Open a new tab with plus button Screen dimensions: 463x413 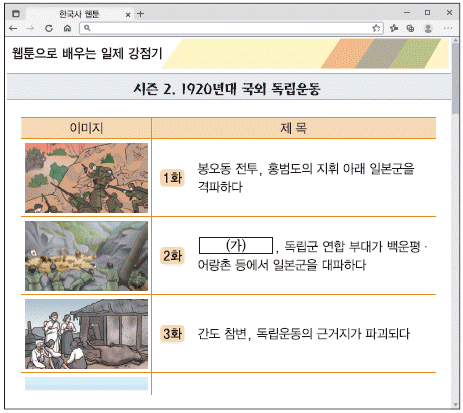click(140, 14)
